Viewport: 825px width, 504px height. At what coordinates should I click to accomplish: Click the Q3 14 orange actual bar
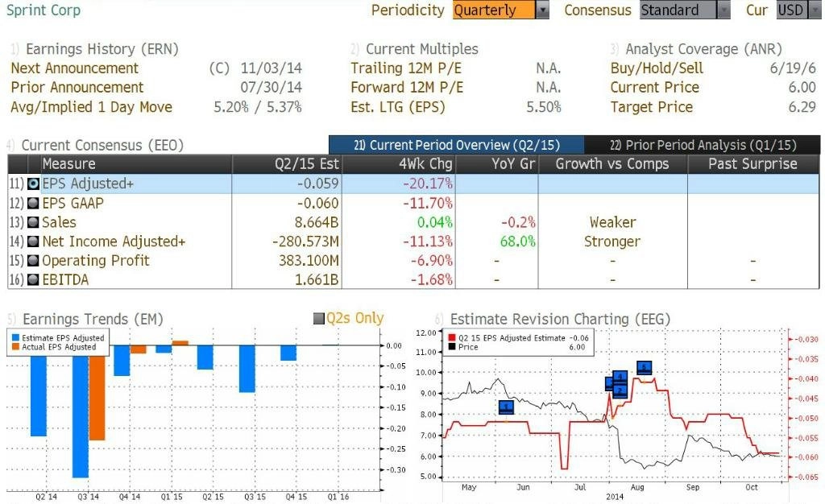tap(97, 398)
